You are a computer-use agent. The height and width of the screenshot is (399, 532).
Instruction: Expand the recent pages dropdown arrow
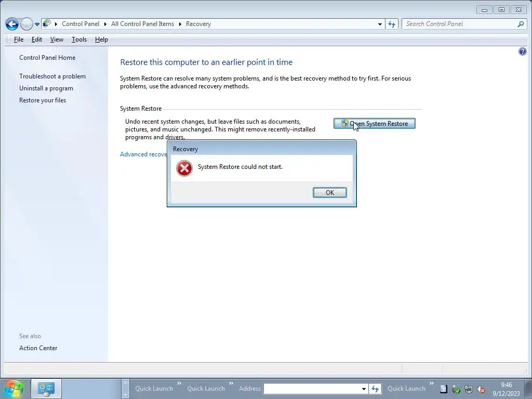tap(37, 24)
